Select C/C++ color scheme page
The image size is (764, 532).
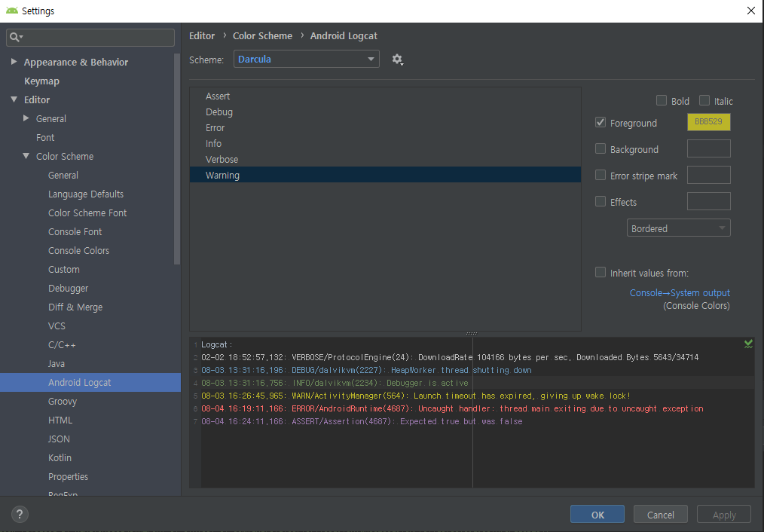(62, 345)
